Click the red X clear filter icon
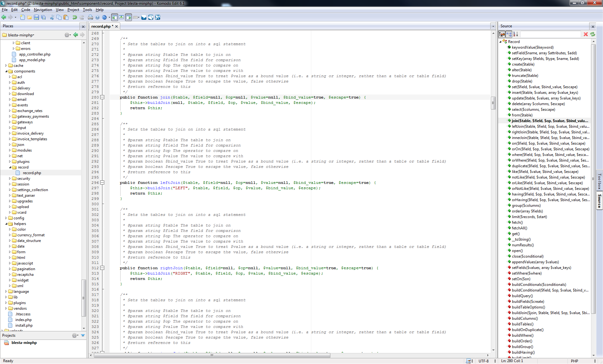Image resolution: width=603 pixels, height=364 pixels. [586, 34]
